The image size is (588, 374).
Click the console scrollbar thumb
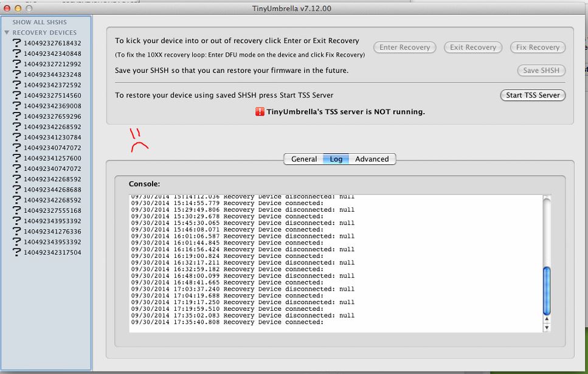(x=547, y=291)
